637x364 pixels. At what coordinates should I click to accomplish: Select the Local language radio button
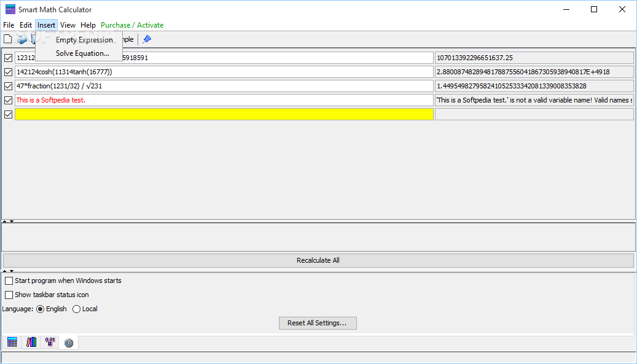[76, 309]
